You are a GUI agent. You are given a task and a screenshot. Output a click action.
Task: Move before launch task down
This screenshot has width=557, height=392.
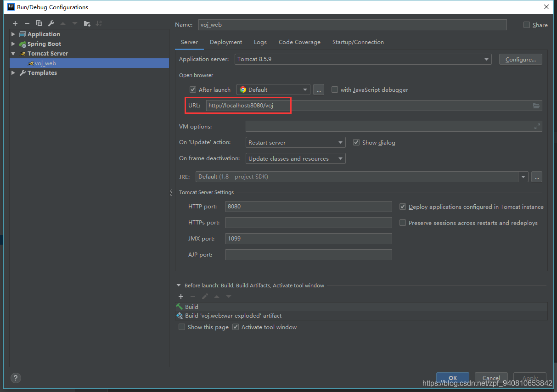[x=229, y=297]
